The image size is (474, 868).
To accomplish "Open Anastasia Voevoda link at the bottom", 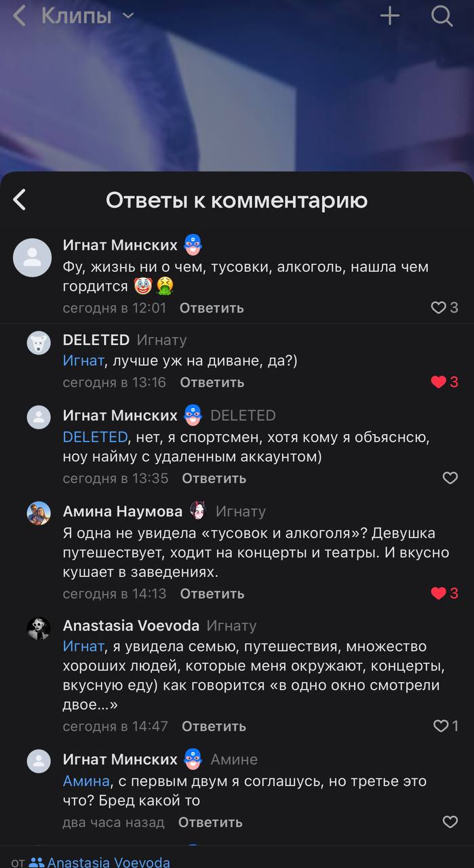I will (108, 863).
